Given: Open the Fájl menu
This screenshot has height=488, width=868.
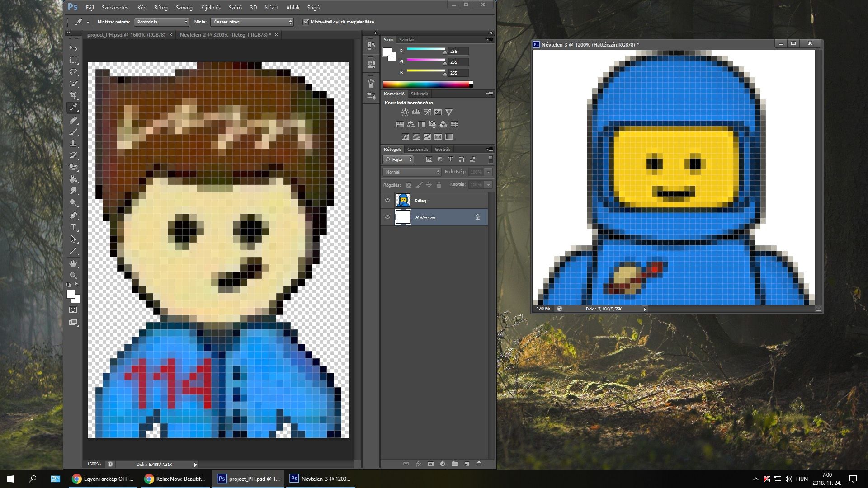Looking at the screenshot, I should [x=90, y=8].
